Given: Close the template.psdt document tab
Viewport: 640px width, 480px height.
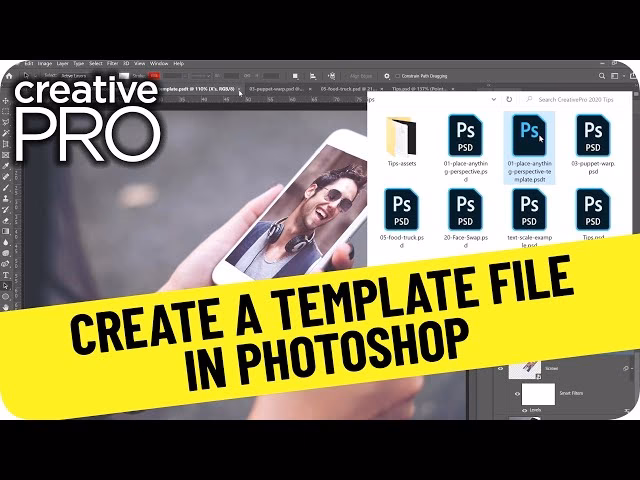Looking at the screenshot, I should 239,89.
